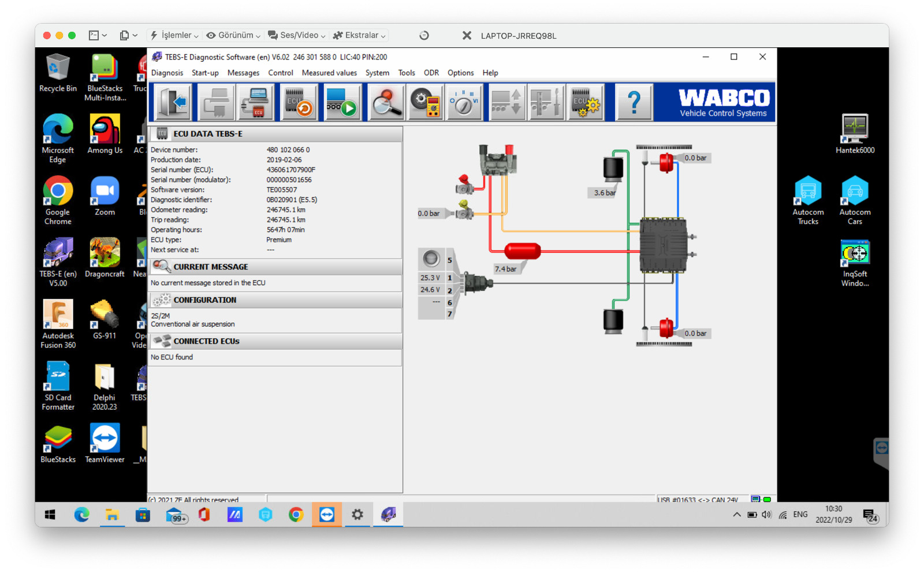This screenshot has height=573, width=924.
Task: Click the rotary switch dial toolbar icon
Action: point(464,103)
